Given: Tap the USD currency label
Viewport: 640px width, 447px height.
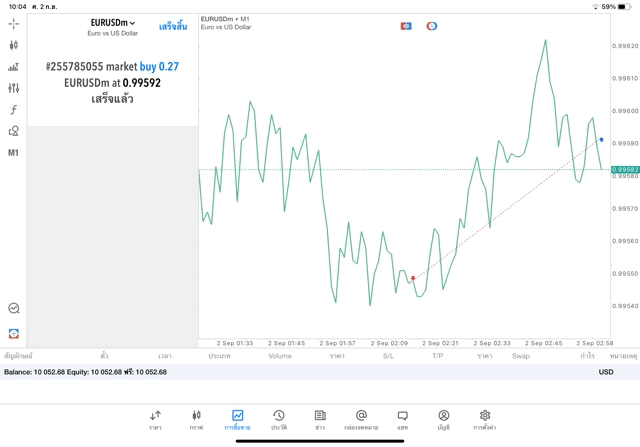Looking at the screenshot, I should point(606,372).
